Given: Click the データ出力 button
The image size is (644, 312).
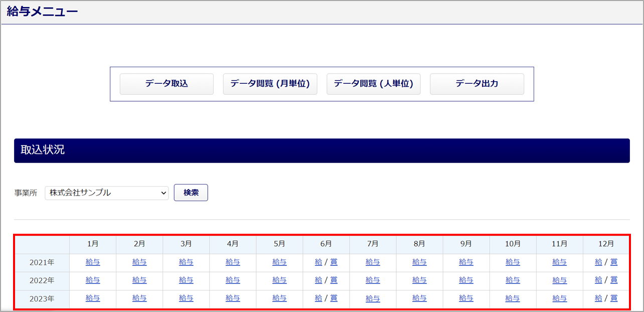Looking at the screenshot, I should [477, 84].
